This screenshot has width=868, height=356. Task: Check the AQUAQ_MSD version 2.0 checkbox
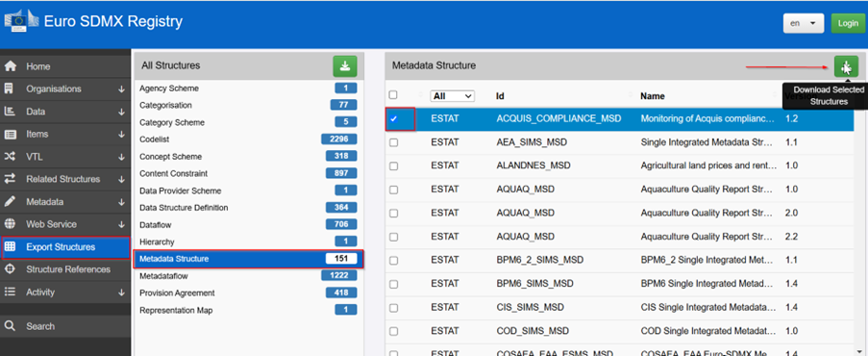point(393,213)
